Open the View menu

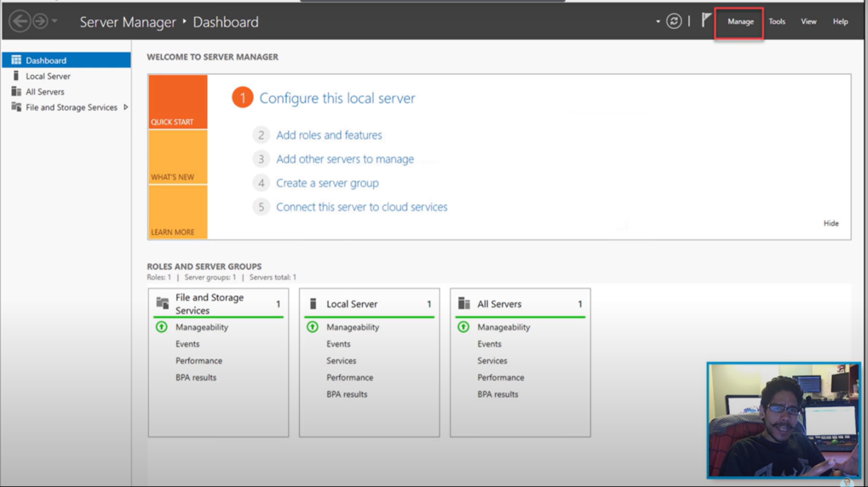(x=808, y=21)
